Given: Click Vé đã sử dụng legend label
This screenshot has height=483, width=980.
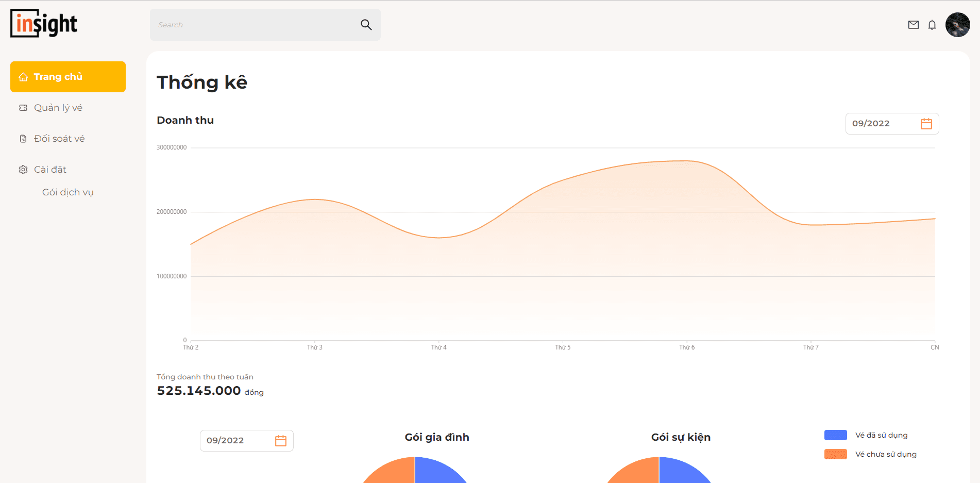Looking at the screenshot, I should click(x=882, y=435).
